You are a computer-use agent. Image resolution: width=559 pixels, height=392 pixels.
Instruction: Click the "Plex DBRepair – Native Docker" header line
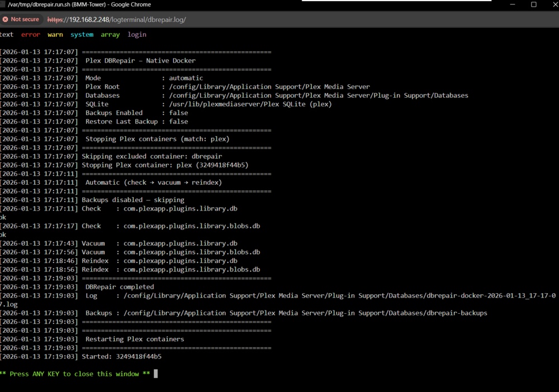click(140, 60)
